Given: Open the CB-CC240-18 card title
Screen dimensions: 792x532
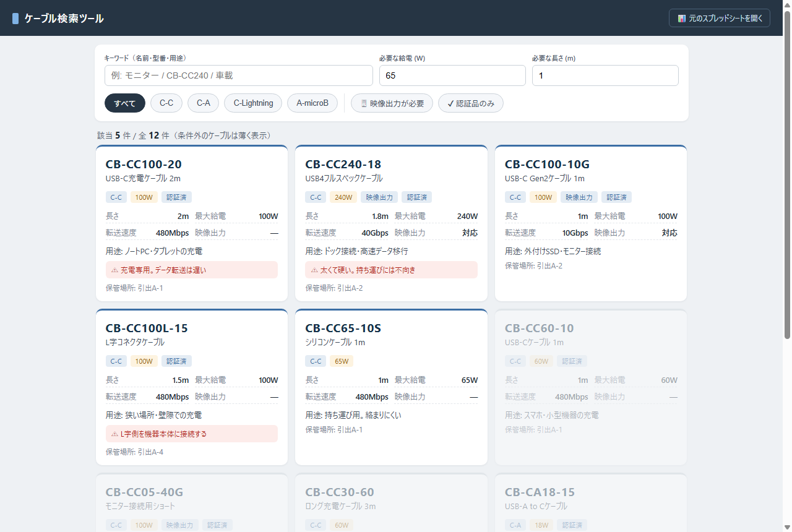Looking at the screenshot, I should tap(343, 164).
